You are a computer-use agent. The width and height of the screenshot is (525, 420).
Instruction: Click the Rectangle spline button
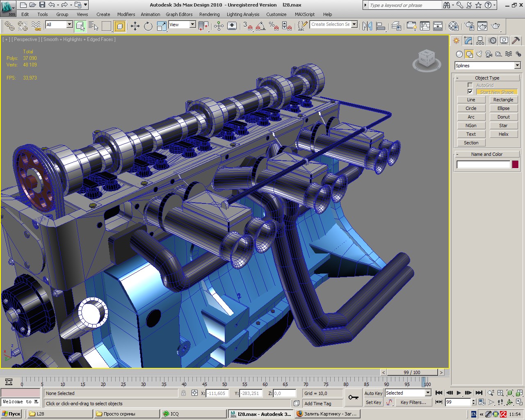(503, 100)
